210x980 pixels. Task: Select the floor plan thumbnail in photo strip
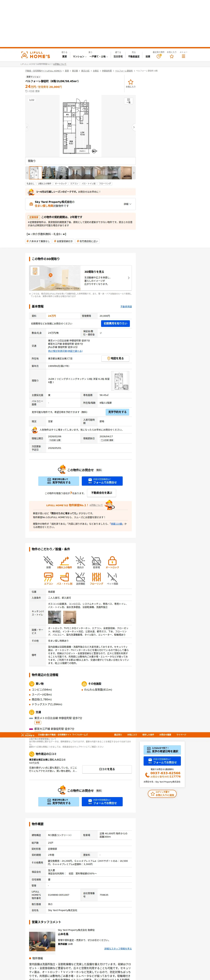coord(36,173)
